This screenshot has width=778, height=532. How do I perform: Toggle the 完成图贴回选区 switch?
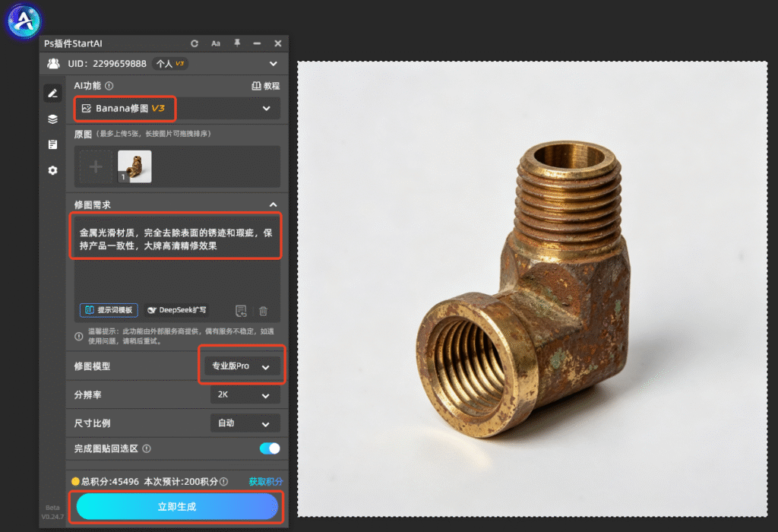[270, 448]
